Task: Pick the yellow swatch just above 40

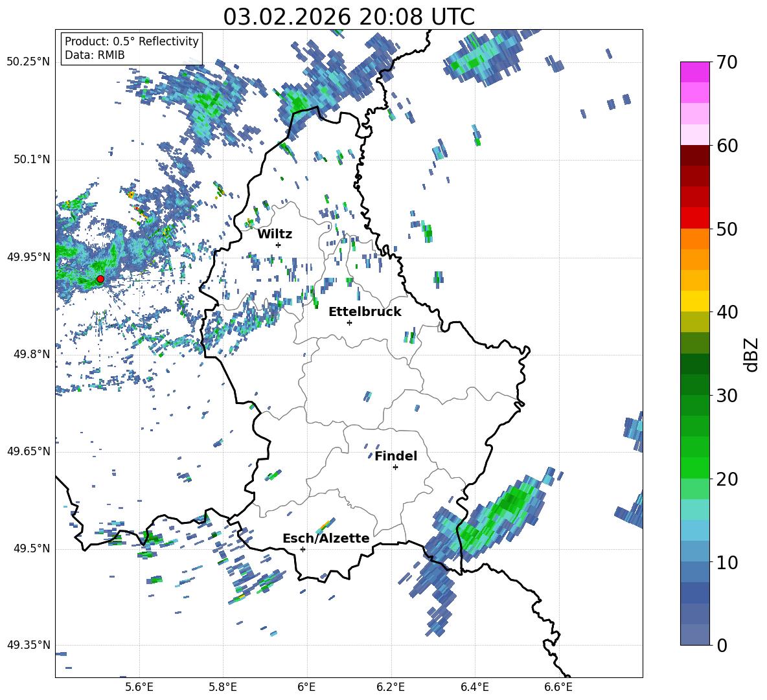Action: coord(695,301)
